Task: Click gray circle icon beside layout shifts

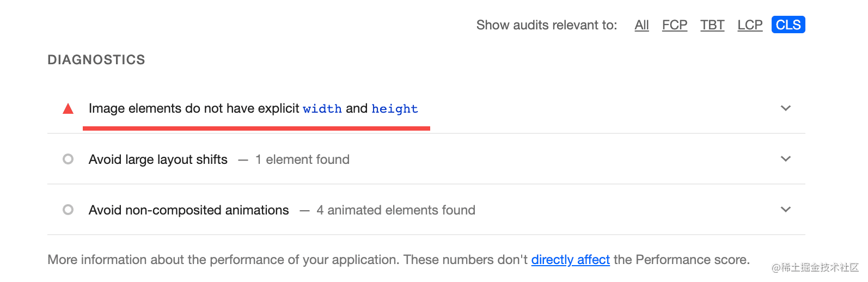Action: [x=68, y=159]
